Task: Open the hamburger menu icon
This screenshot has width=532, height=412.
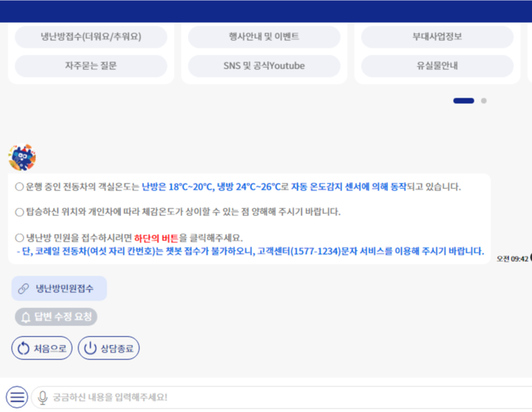Action: coord(17,397)
